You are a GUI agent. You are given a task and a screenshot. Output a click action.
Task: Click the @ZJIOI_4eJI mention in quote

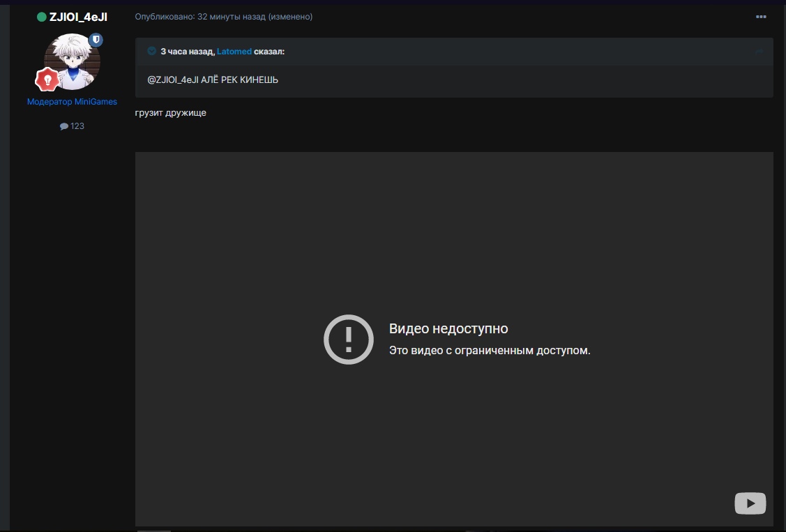coord(172,80)
